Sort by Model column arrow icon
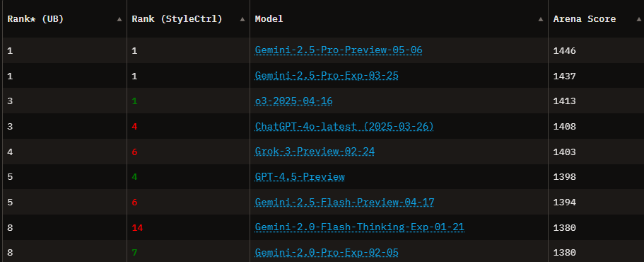The height and width of the screenshot is (262, 644). [541, 19]
